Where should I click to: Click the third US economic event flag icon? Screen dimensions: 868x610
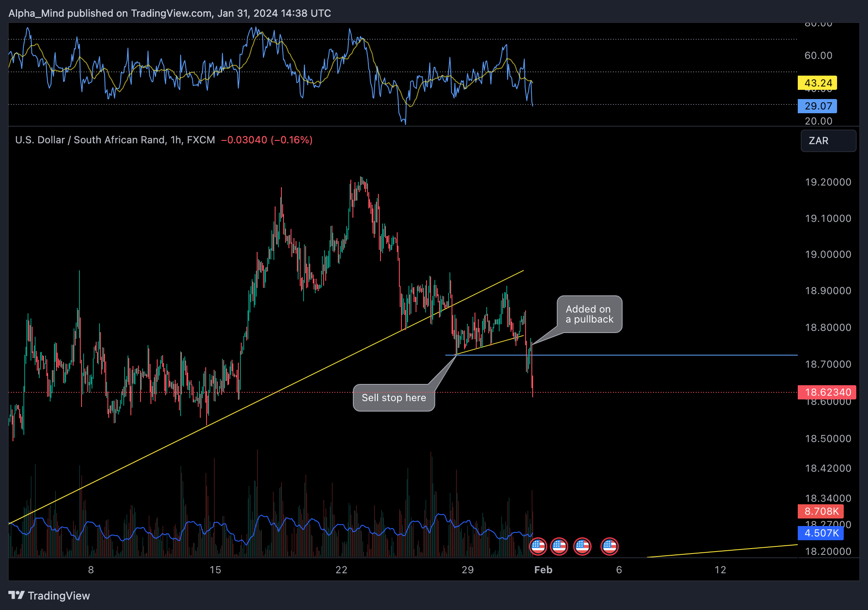click(582, 546)
